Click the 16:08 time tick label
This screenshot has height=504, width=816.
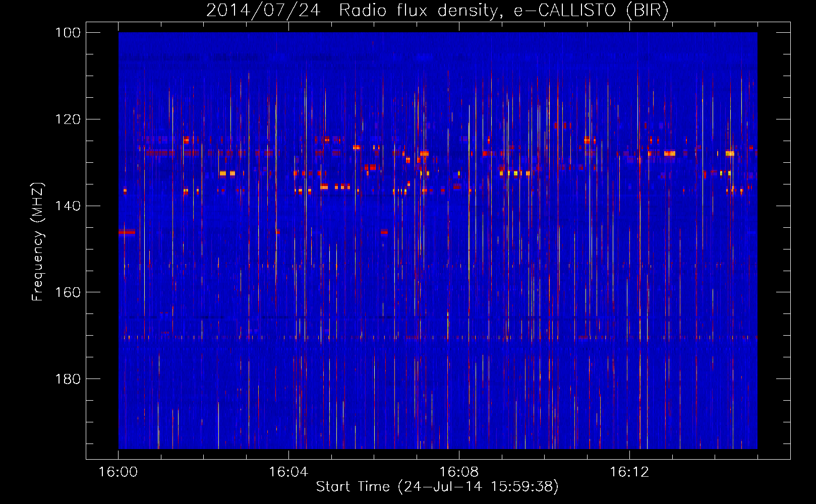[459, 472]
